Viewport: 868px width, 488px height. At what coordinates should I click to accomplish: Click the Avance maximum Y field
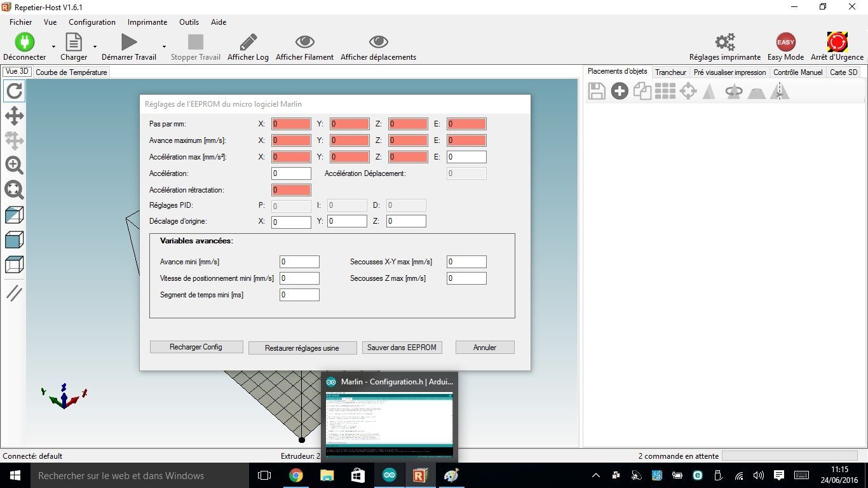click(x=349, y=140)
